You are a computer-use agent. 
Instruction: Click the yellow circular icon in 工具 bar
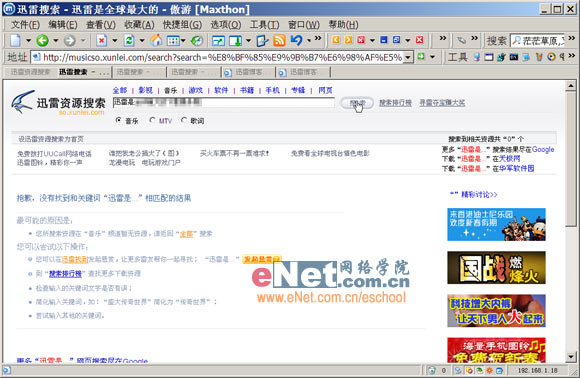point(552,57)
